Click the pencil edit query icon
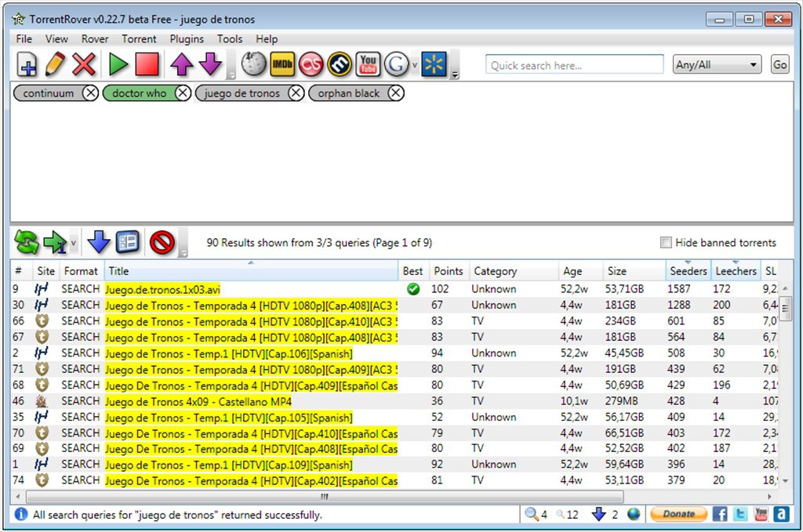 pos(55,64)
